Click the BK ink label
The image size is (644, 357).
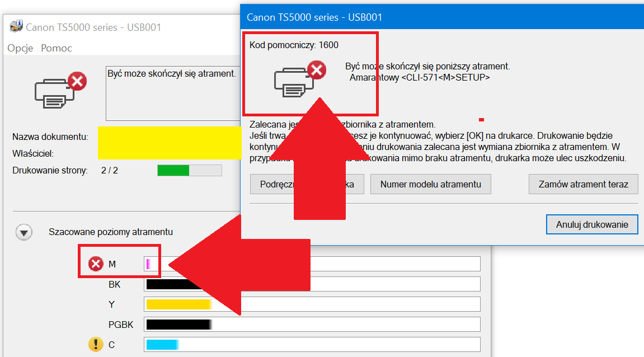click(x=115, y=284)
